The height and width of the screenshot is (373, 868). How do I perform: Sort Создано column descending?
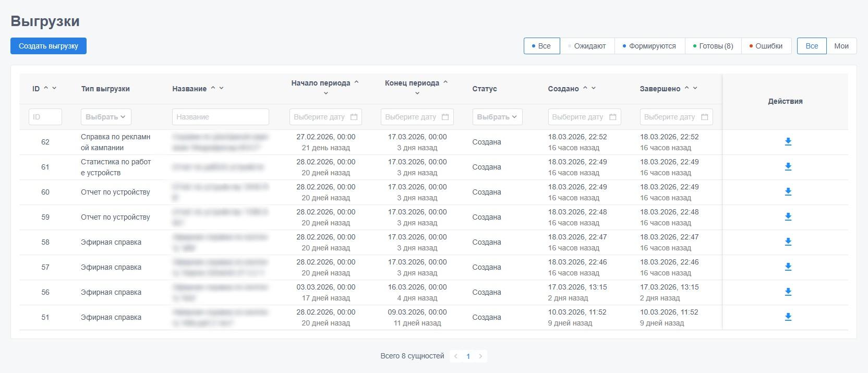coord(594,88)
